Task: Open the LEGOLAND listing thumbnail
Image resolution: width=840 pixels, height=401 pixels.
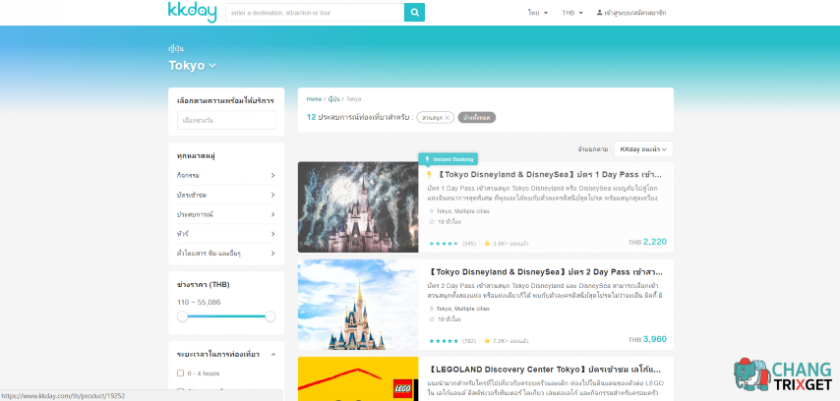Action: [358, 379]
